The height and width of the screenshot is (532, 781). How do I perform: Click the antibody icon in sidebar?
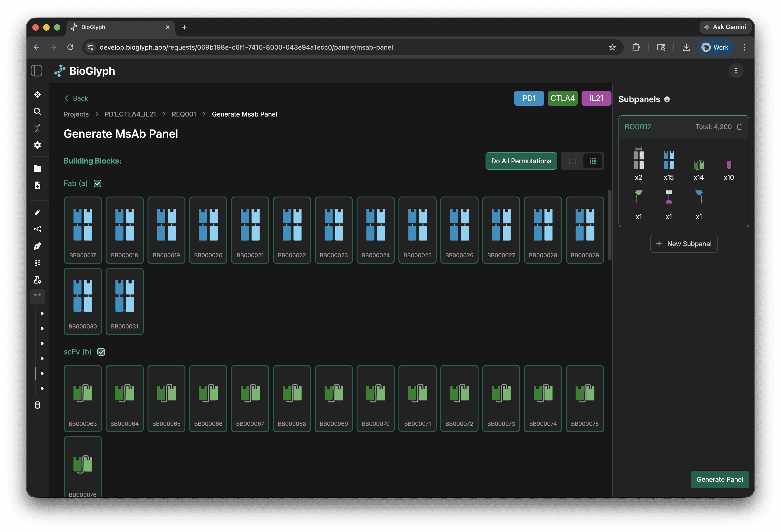tap(37, 297)
